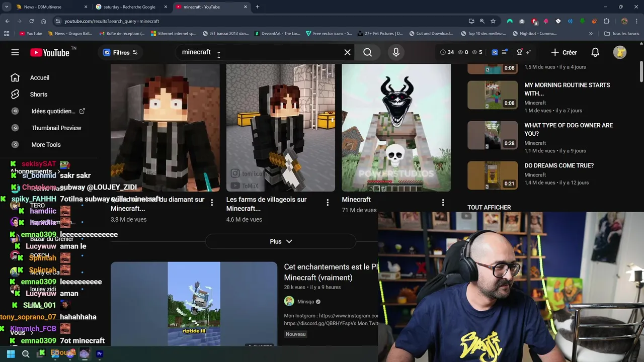The width and height of the screenshot is (644, 362).
Task: Expand hidden bookmarks chevron
Action: tap(591, 34)
